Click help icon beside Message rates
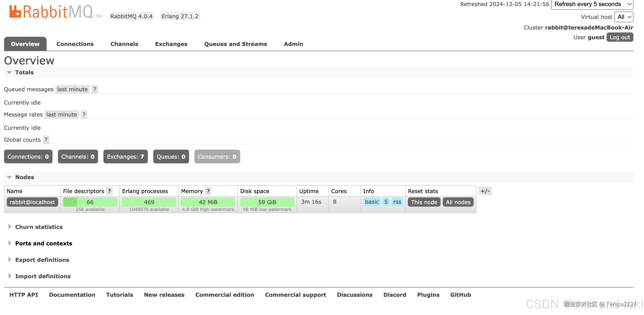 [x=84, y=114]
